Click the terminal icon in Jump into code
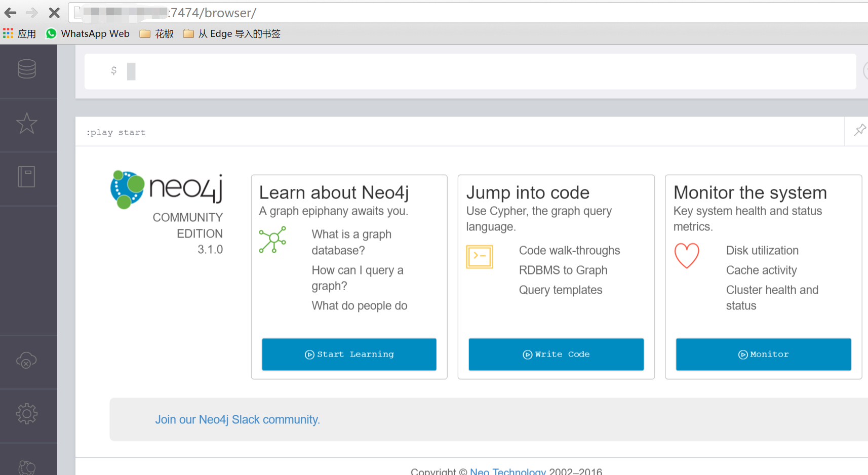The width and height of the screenshot is (868, 475). [x=480, y=257]
